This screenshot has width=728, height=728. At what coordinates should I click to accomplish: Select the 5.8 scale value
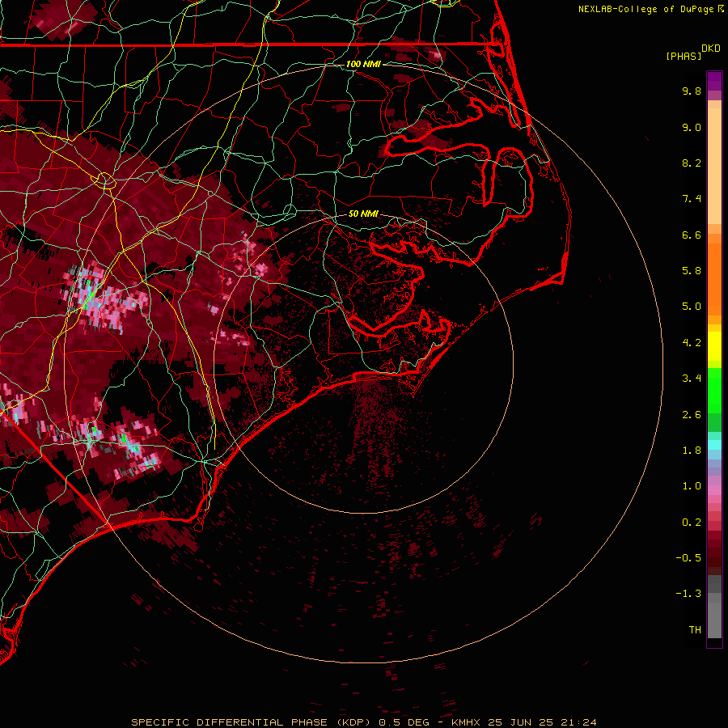click(692, 271)
